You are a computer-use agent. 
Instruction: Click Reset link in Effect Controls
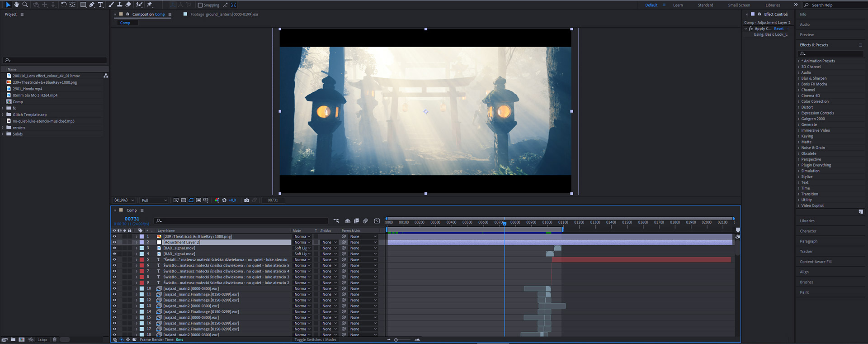[778, 29]
